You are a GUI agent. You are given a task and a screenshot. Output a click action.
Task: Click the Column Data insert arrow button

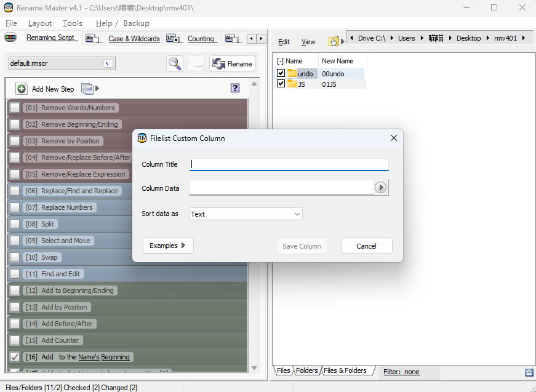click(381, 188)
